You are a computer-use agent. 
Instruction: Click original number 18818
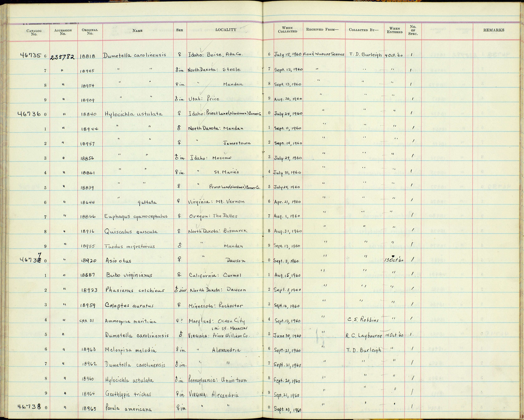[x=88, y=56]
